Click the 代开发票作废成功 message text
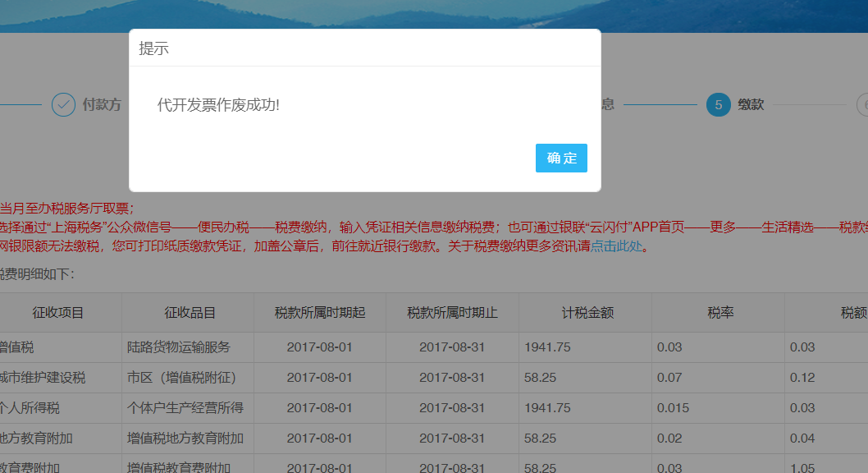The width and height of the screenshot is (868, 473). [218, 105]
